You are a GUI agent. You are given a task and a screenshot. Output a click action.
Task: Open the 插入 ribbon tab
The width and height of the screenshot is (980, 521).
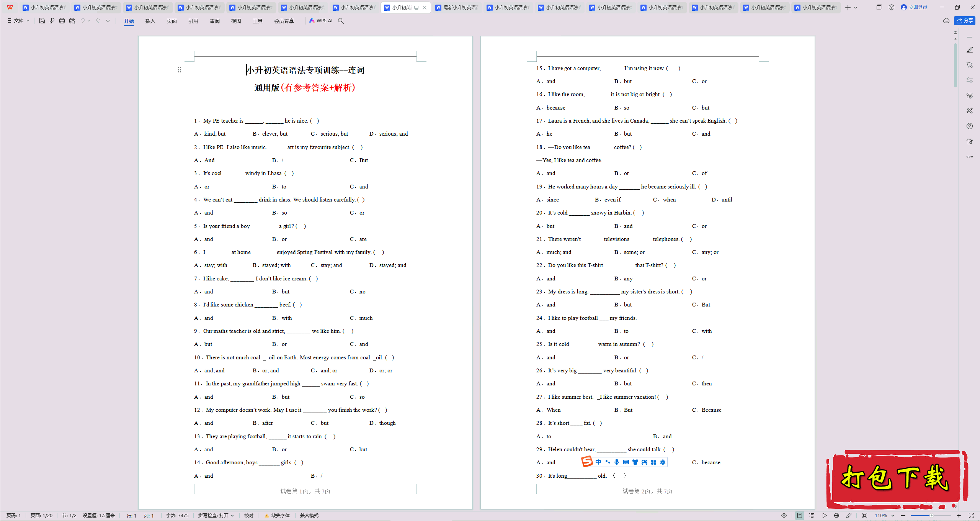[x=150, y=21]
